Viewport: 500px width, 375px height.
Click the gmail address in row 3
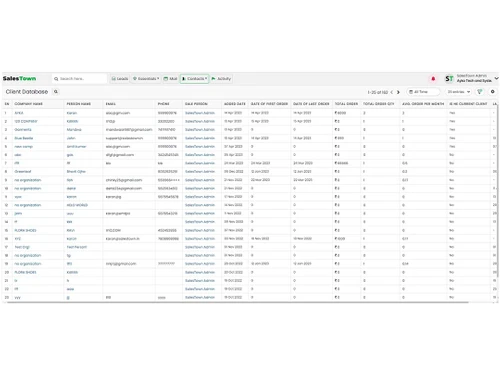click(x=129, y=130)
